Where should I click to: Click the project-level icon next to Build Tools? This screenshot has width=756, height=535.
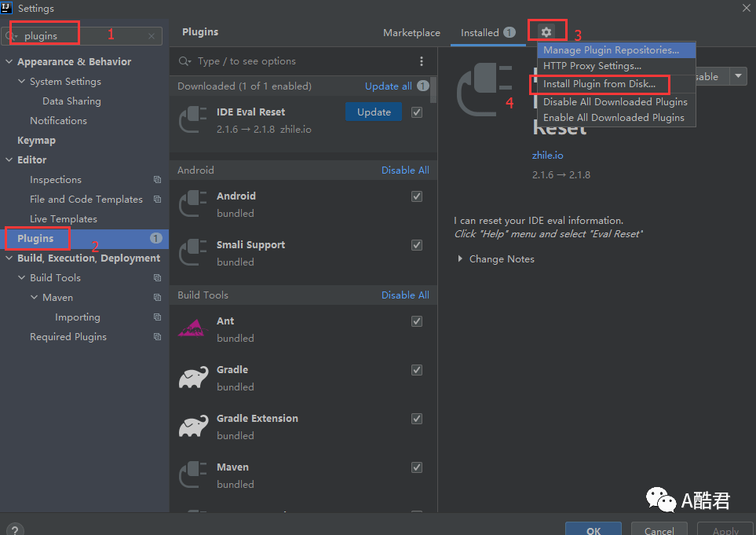coord(157,278)
